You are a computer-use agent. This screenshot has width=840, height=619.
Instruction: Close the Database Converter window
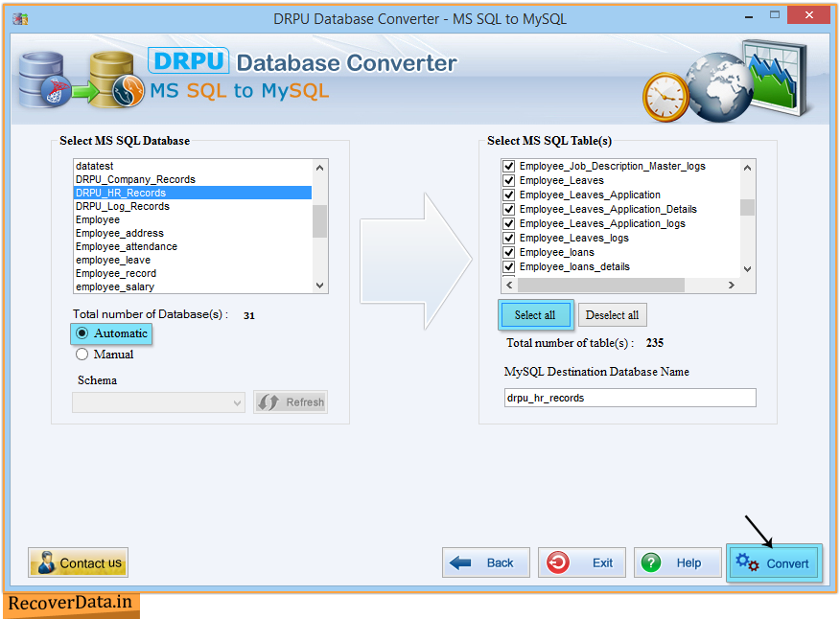(x=809, y=15)
